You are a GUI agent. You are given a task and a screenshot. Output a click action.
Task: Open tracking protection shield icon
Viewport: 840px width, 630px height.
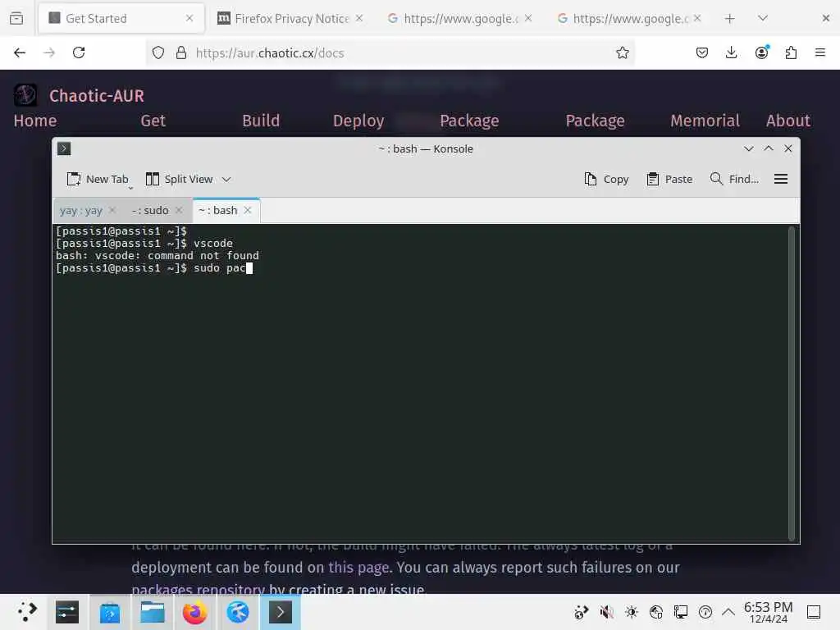pos(158,52)
